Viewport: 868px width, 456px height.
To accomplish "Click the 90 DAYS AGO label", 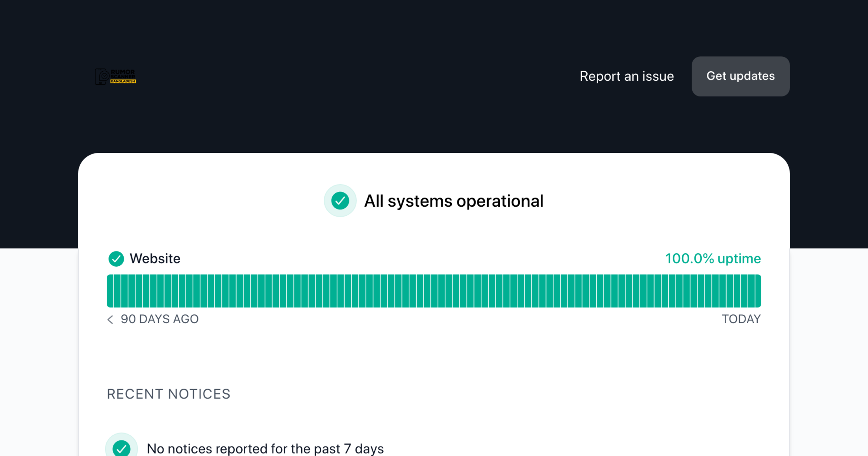I will [159, 319].
